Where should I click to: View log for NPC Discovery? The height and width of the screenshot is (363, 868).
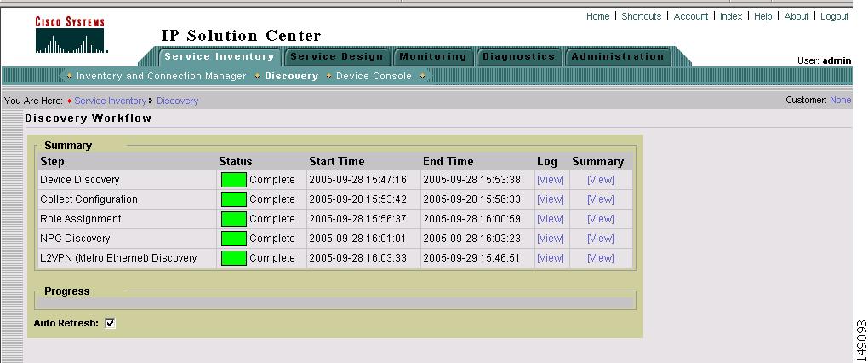pyautogui.click(x=551, y=239)
